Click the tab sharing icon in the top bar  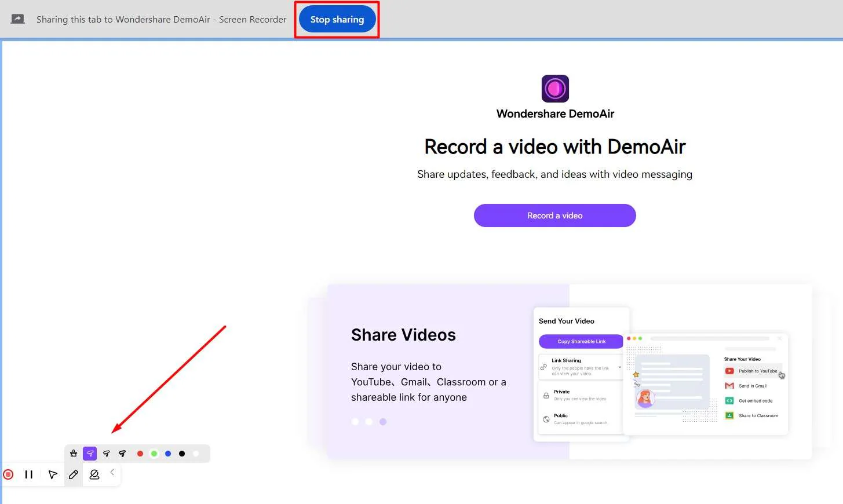pos(18,19)
